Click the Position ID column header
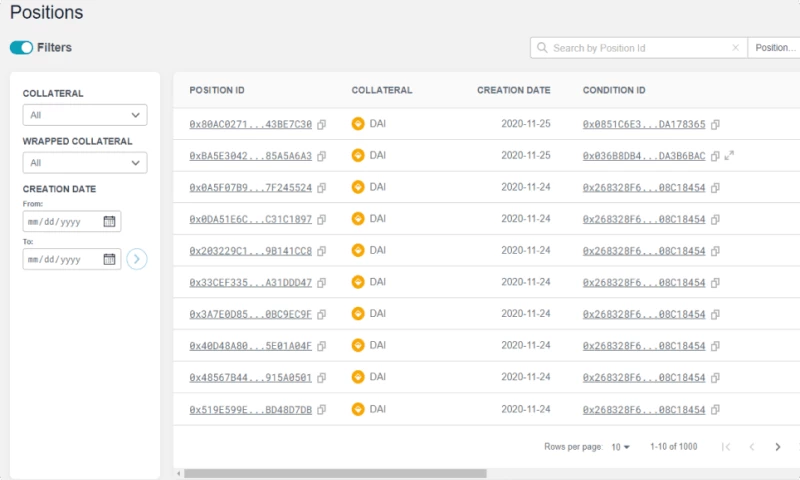Image resolution: width=800 pixels, height=480 pixels. point(217,90)
